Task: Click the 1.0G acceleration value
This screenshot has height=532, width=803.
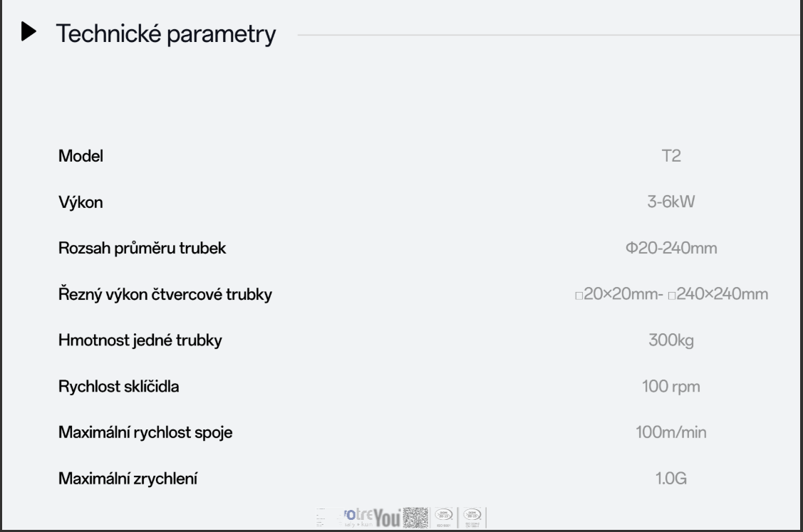Action: pos(671,479)
